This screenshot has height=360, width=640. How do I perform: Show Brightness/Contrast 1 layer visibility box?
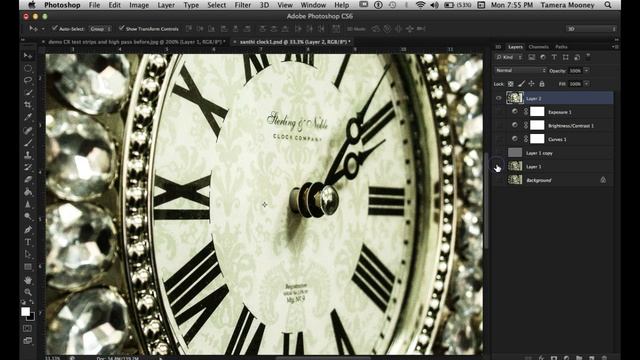coord(498,125)
